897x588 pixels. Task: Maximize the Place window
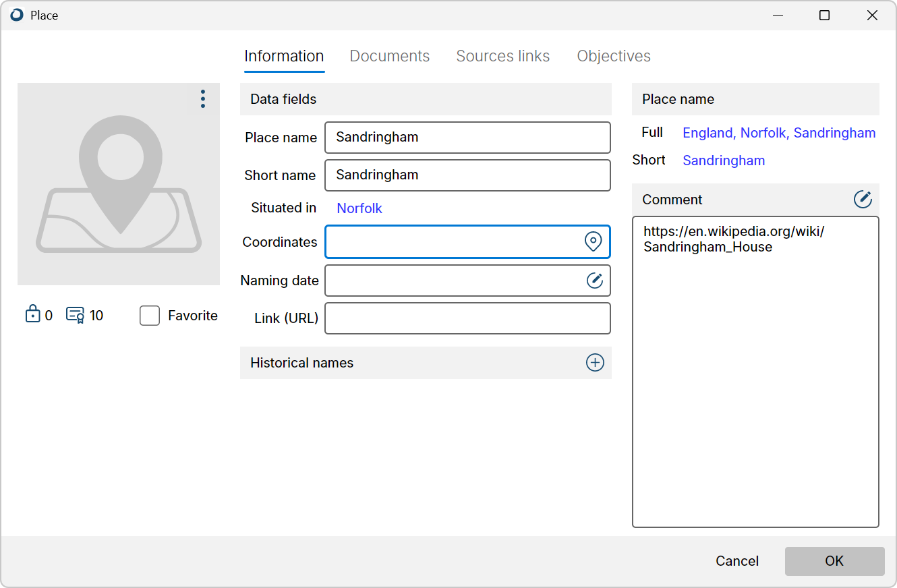pyautogui.click(x=824, y=16)
